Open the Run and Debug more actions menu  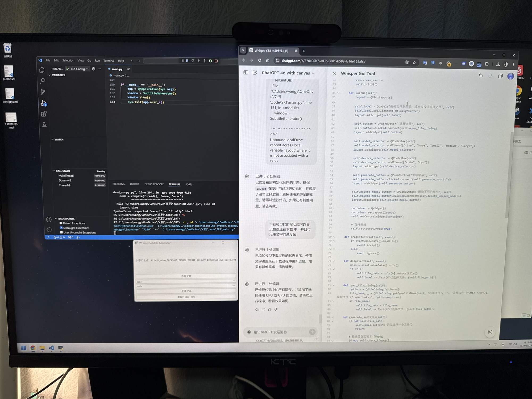pos(100,69)
